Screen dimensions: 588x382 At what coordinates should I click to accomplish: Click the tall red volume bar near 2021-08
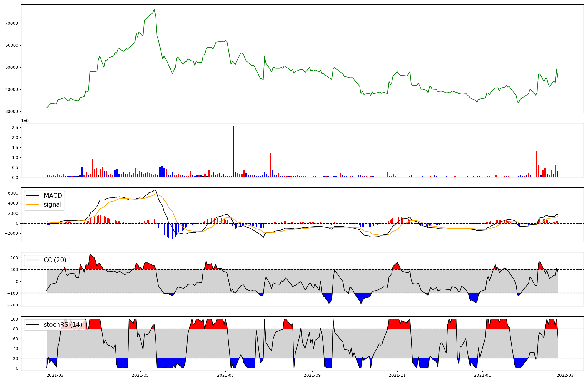[270, 165]
